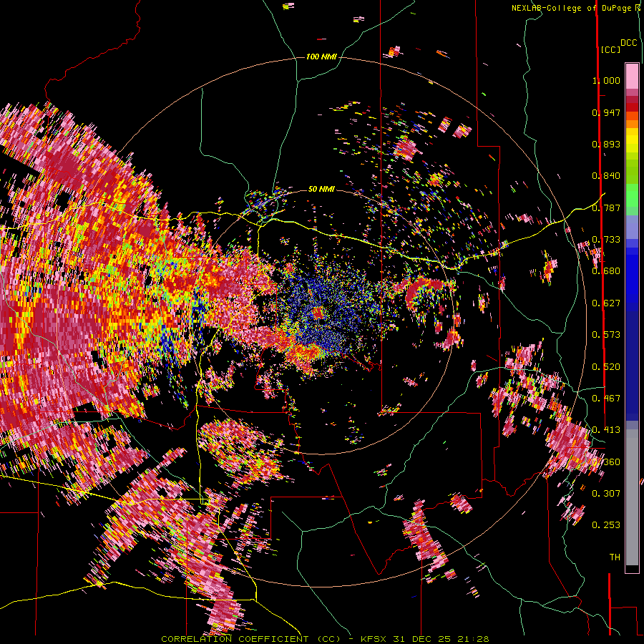Screen dimensions: 644x644
Task: Select the 0.307 value on the color scale
Action: coord(606,494)
